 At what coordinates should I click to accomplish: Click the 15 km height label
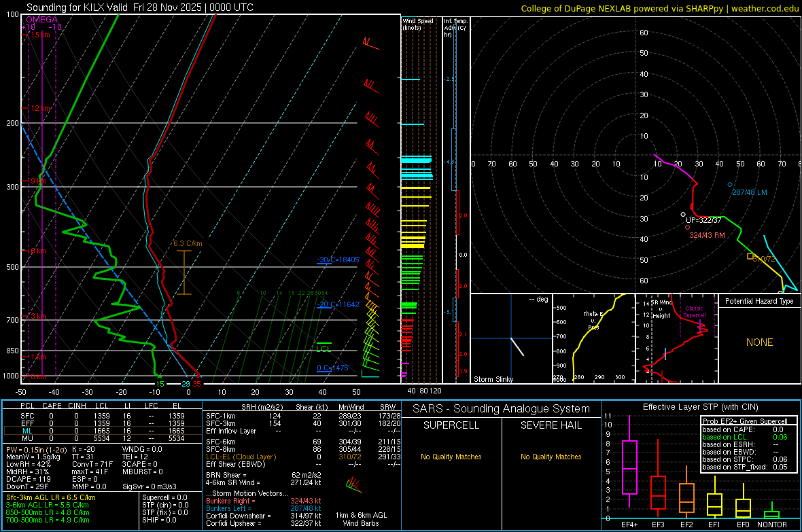pyautogui.click(x=41, y=35)
